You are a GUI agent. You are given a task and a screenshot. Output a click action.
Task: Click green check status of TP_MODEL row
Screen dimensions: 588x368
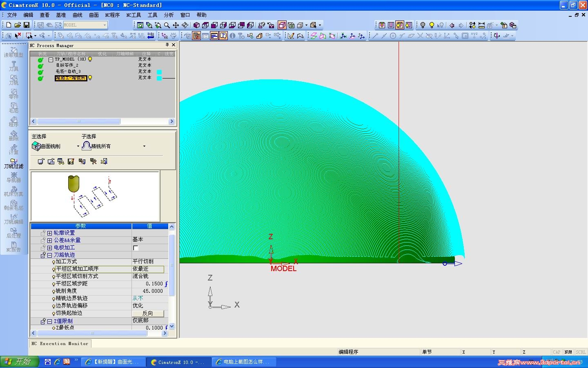[40, 60]
